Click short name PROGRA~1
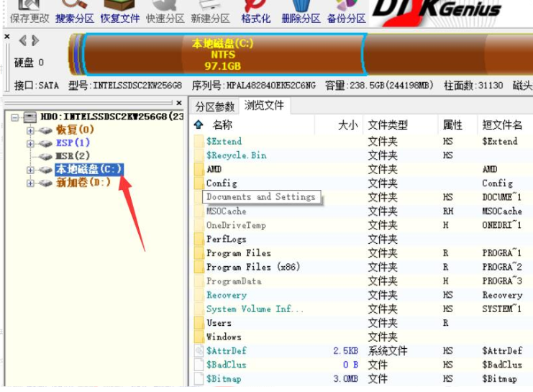Image resolution: width=533 pixels, height=392 pixels. coord(502,253)
